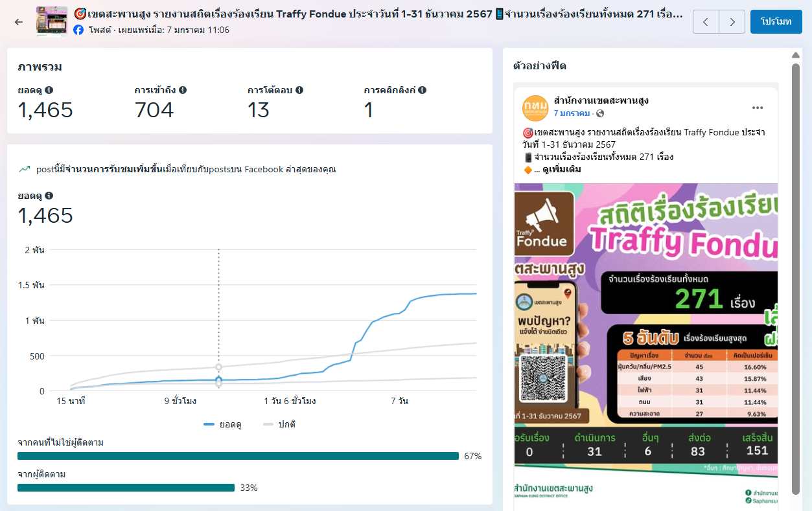Viewport: 812px width, 511px height.
Task: Open the สำนักงานเขตสะพานสูง page name link
Action: [601, 101]
